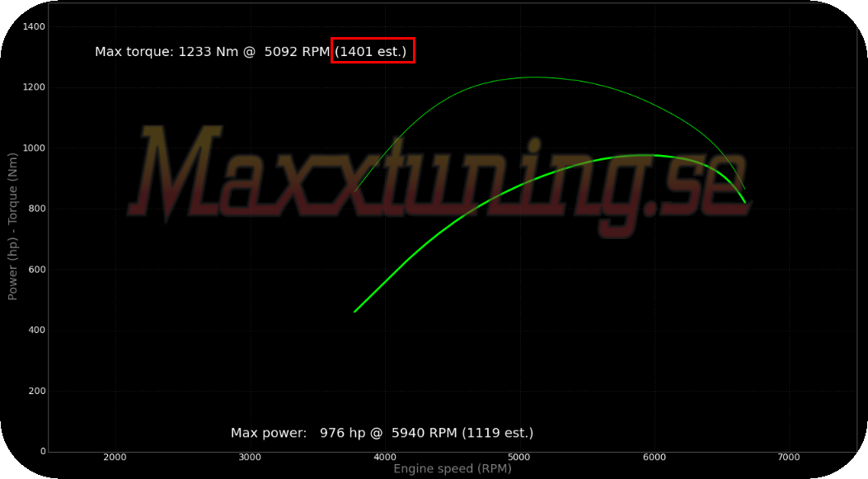The image size is (868, 479).
Task: Click the '5000' RPM tick label
Action: [519, 458]
